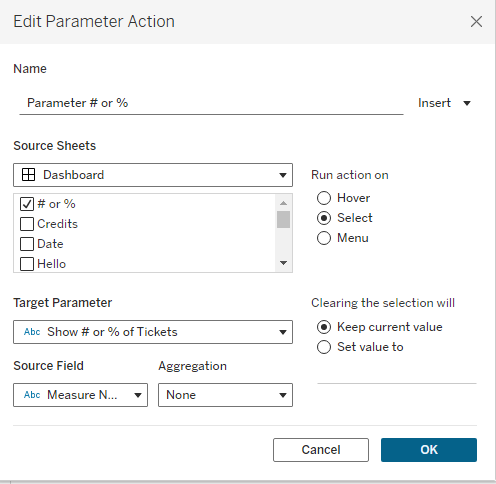Viewport: 496px width, 484px height.
Task: Click the Abc icon in Target Parameter
Action: [32, 332]
